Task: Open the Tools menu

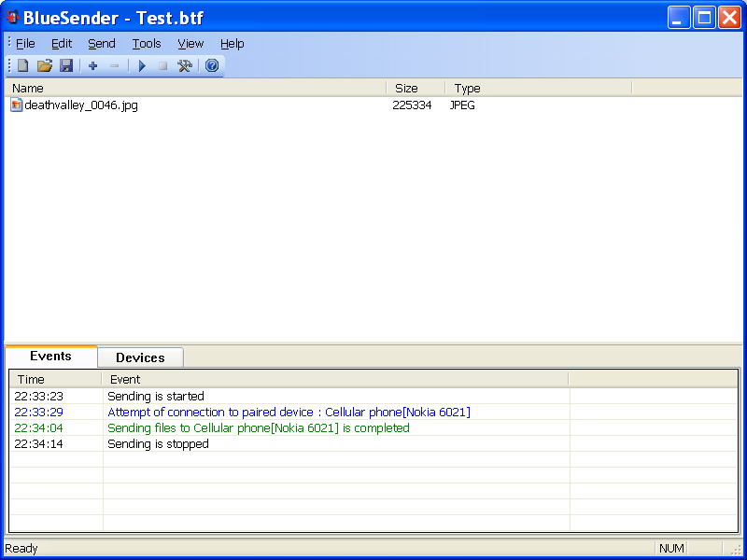Action: pos(147,44)
